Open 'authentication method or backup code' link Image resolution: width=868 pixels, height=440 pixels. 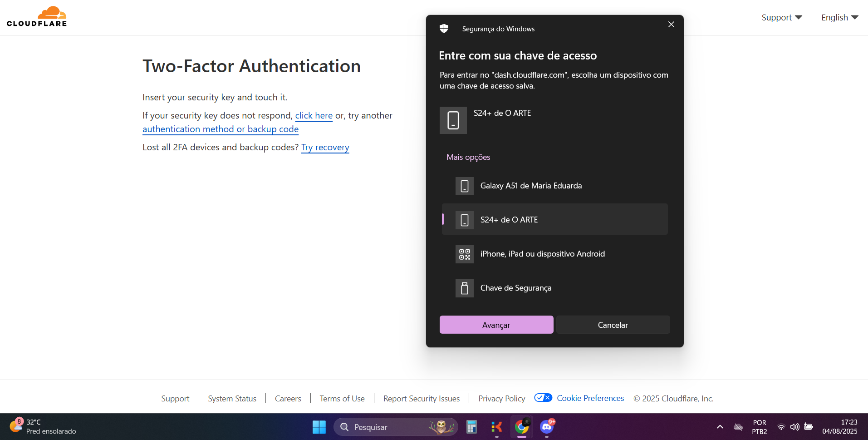pos(221,129)
